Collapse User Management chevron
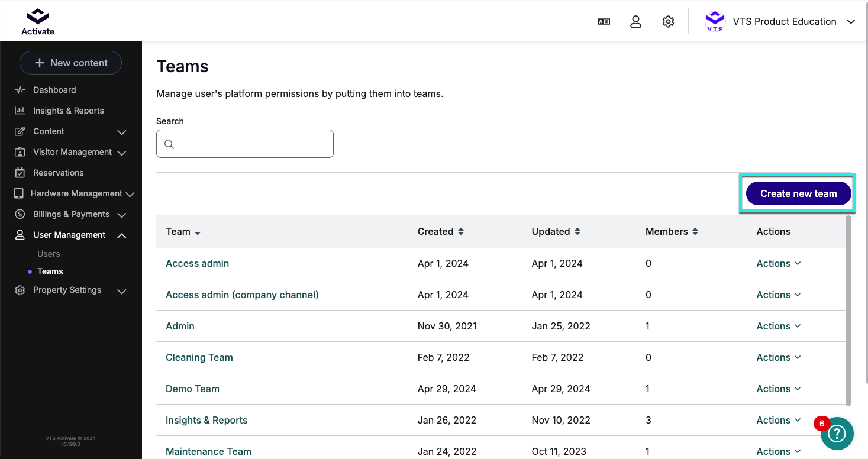Screen dimensions: 868x459 (122, 235)
